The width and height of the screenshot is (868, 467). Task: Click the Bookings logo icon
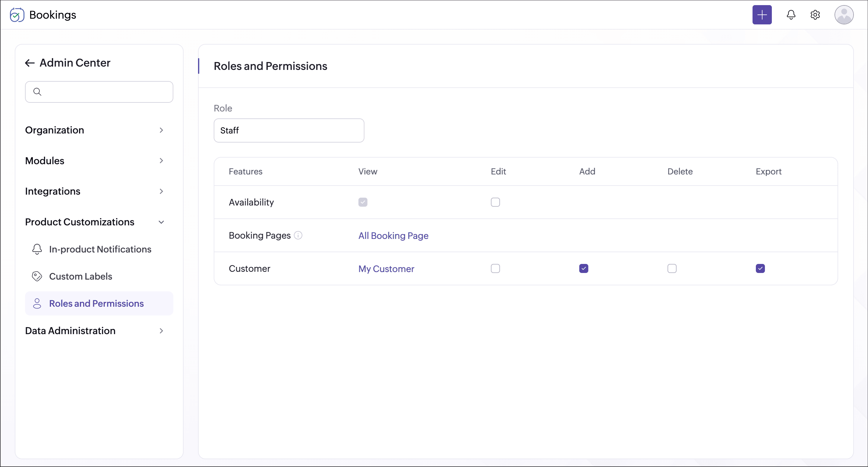click(17, 15)
